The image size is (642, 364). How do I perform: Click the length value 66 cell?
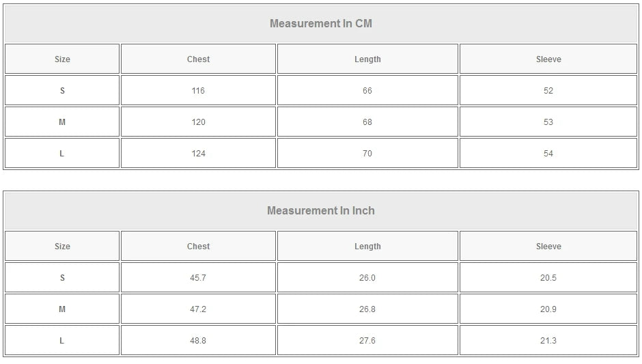367,91
